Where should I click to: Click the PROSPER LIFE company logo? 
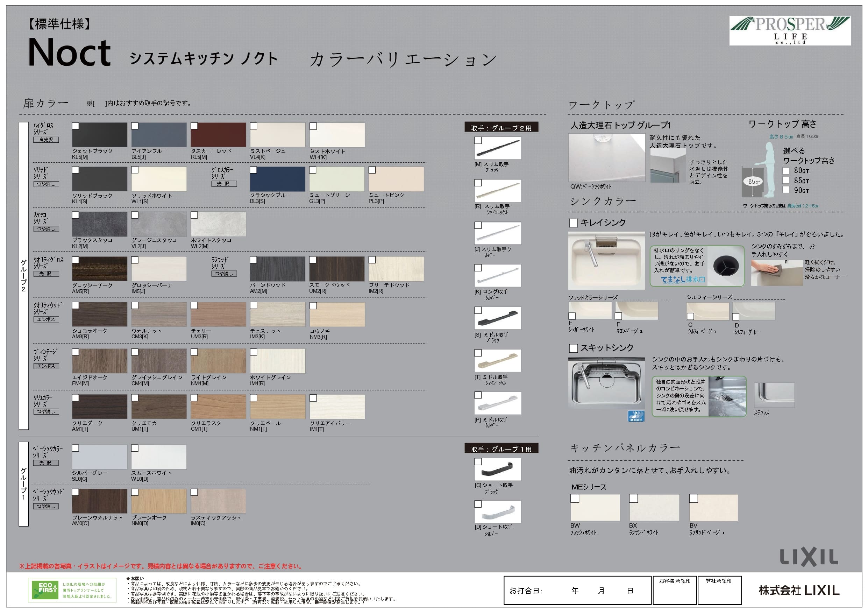pyautogui.click(x=790, y=31)
